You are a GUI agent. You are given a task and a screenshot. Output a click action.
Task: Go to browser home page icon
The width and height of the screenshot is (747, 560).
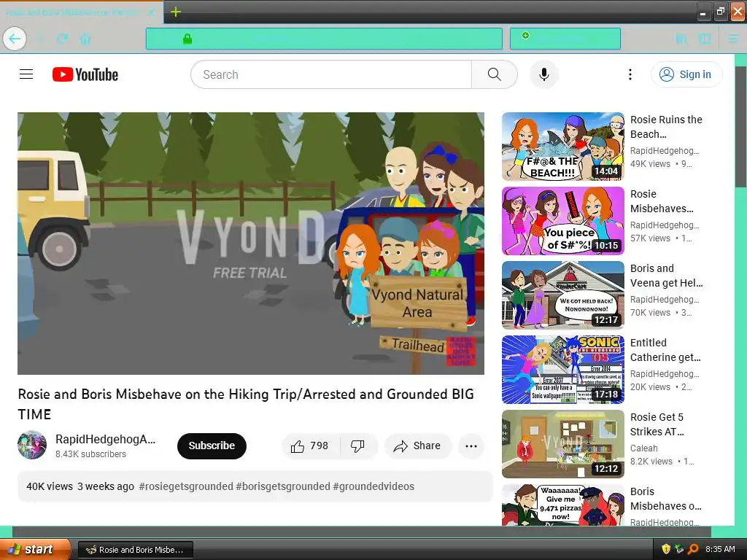click(x=85, y=39)
